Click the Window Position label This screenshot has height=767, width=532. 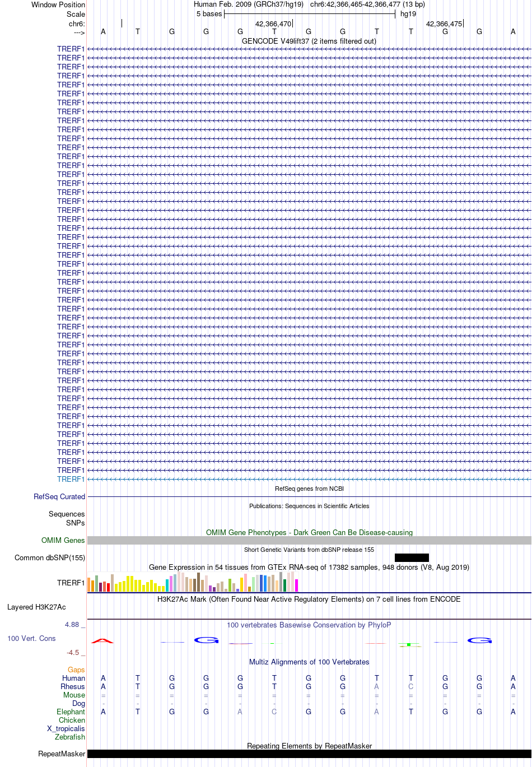(58, 4)
